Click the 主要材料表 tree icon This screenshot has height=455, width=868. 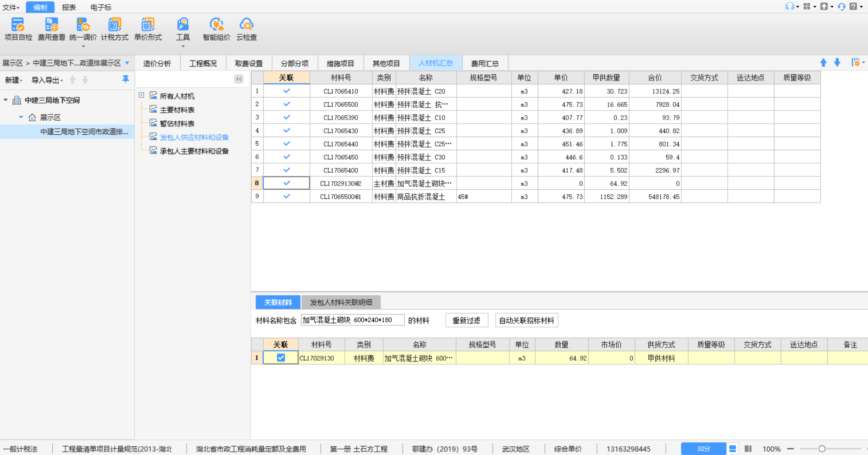(x=154, y=110)
